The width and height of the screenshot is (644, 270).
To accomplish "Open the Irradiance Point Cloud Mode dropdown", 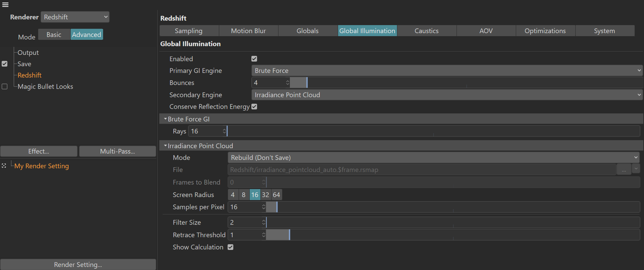I will click(434, 158).
